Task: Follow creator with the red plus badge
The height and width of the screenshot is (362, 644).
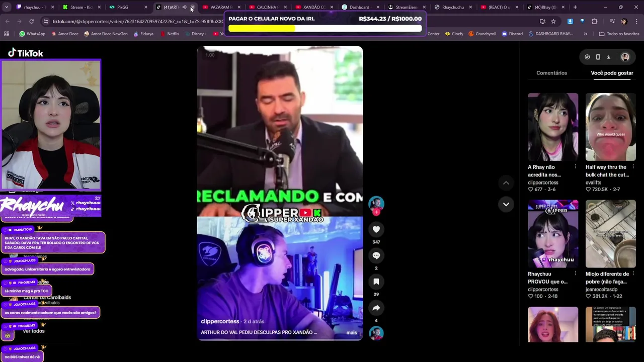Action: pyautogui.click(x=376, y=212)
